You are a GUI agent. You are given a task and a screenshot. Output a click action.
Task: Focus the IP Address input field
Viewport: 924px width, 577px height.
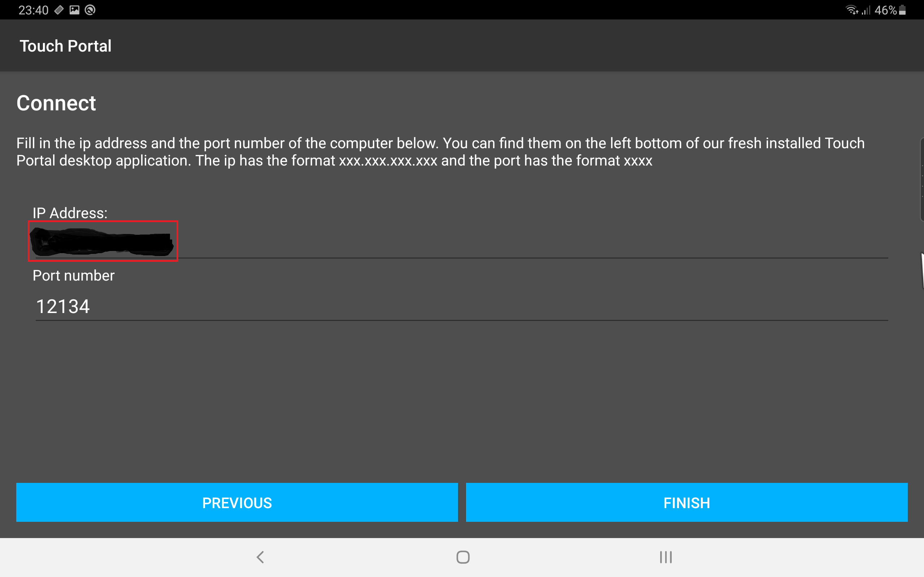462,242
